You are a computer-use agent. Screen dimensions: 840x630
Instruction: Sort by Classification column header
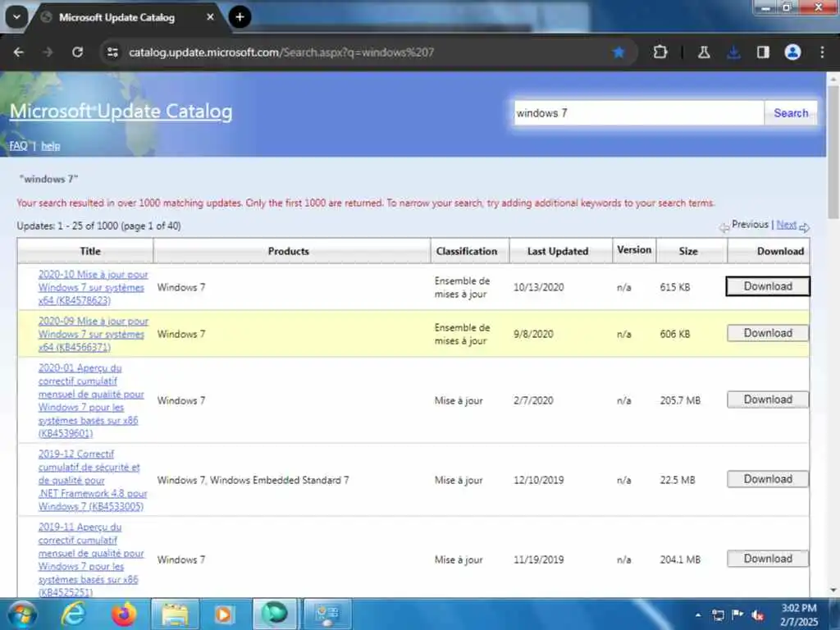(x=467, y=251)
